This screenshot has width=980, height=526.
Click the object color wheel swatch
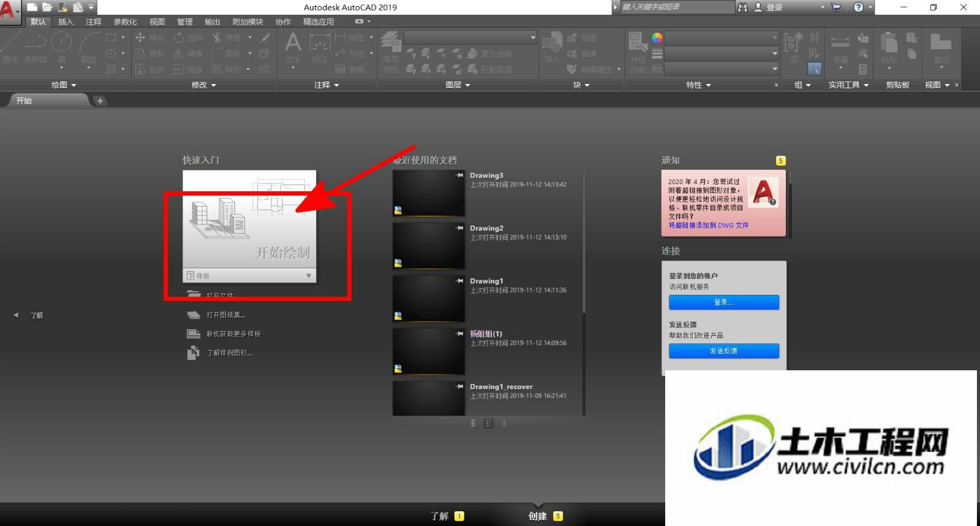click(x=657, y=37)
